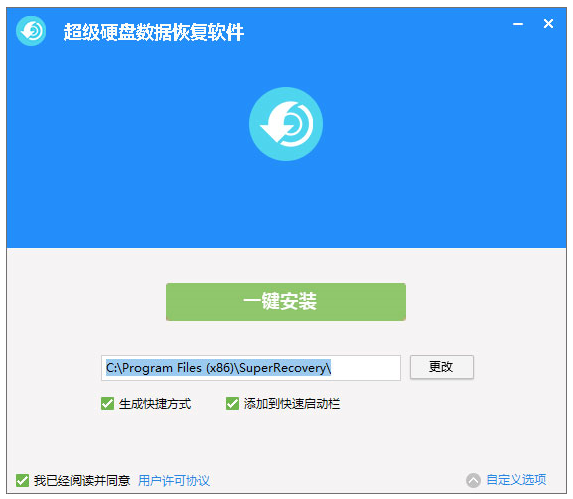The width and height of the screenshot is (573, 499).
Task: Click inside the install path input field
Action: (251, 368)
